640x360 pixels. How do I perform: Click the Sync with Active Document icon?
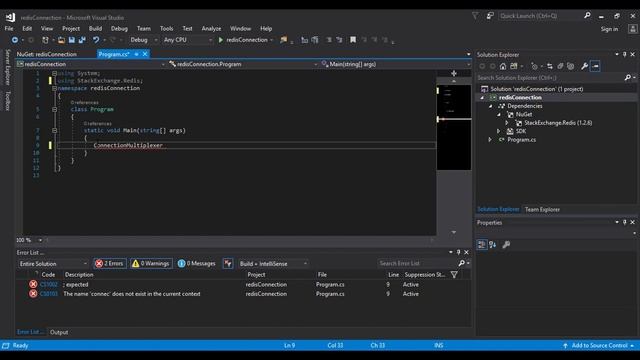pyautogui.click(x=550, y=66)
